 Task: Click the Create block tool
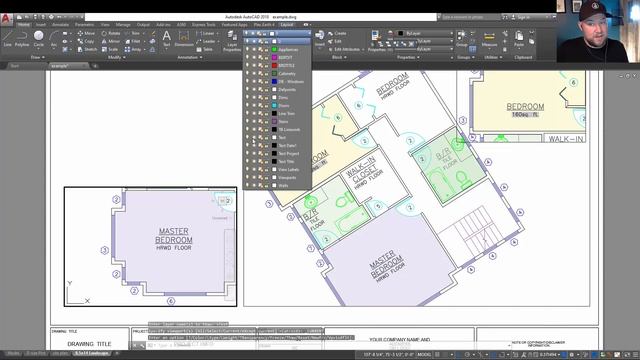337,33
